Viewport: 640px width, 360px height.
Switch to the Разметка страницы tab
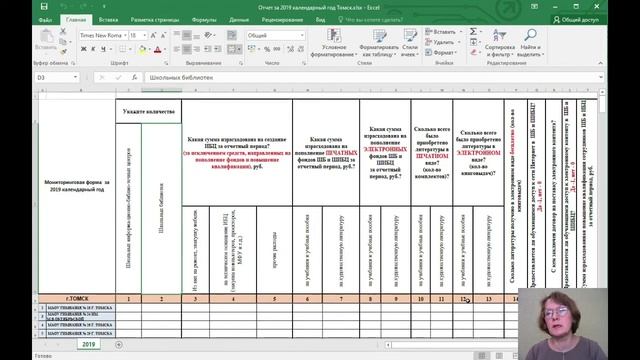(155, 20)
